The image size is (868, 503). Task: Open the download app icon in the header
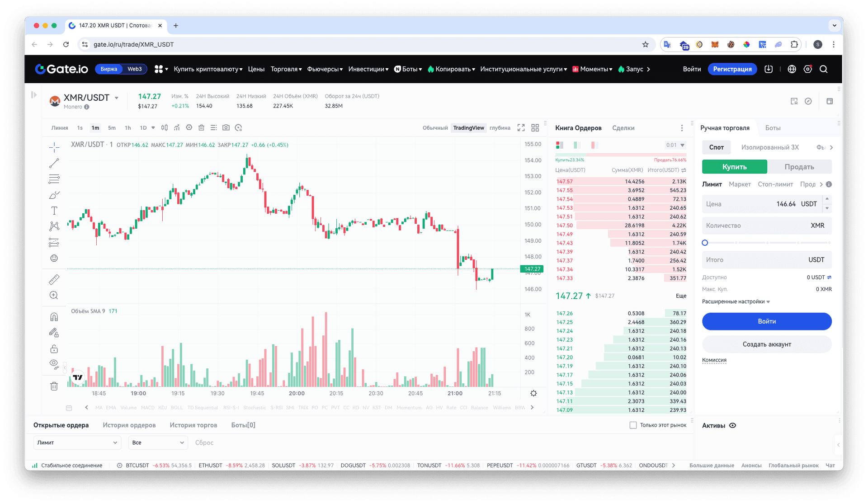tap(769, 69)
